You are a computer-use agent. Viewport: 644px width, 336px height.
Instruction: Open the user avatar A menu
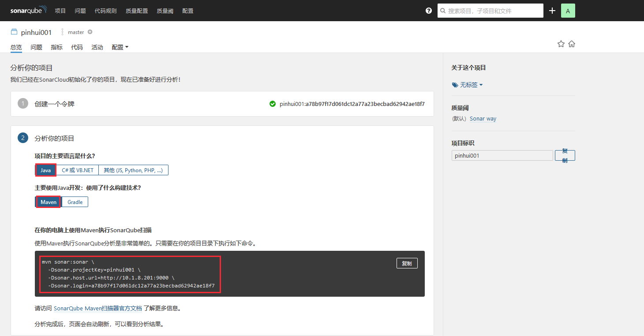point(568,11)
